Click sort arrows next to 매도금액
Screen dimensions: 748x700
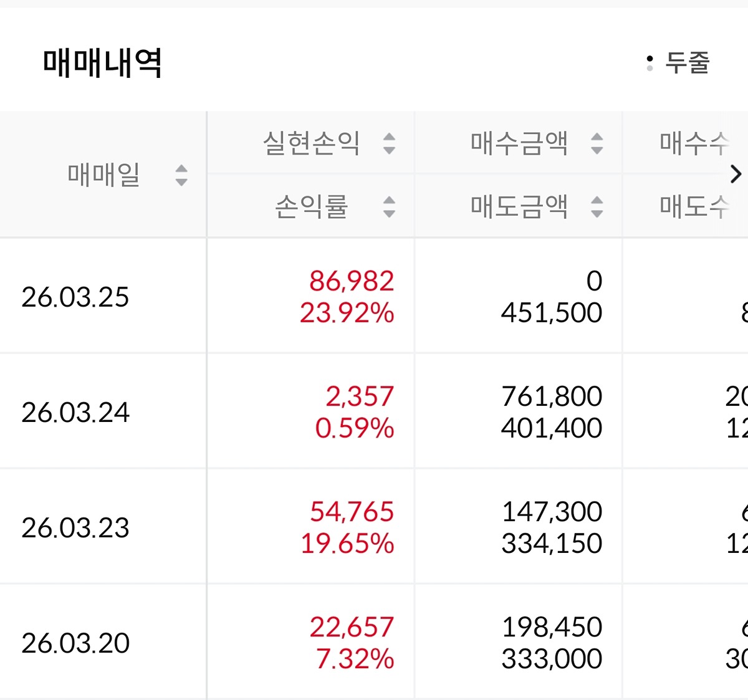(597, 206)
